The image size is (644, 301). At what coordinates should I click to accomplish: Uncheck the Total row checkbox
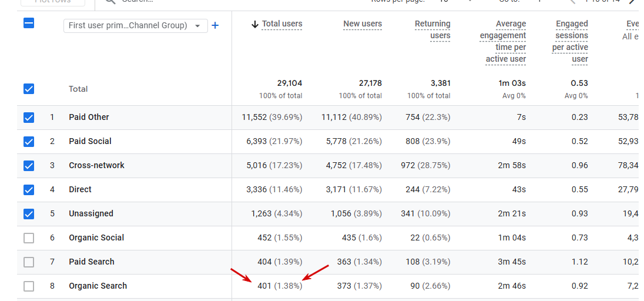click(x=29, y=89)
